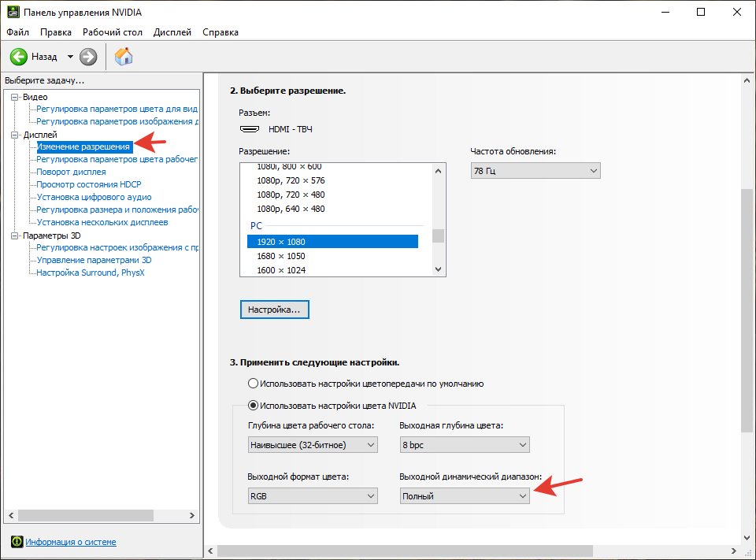Click the green Back arrow icon
The width and height of the screenshot is (756, 560).
[x=19, y=57]
